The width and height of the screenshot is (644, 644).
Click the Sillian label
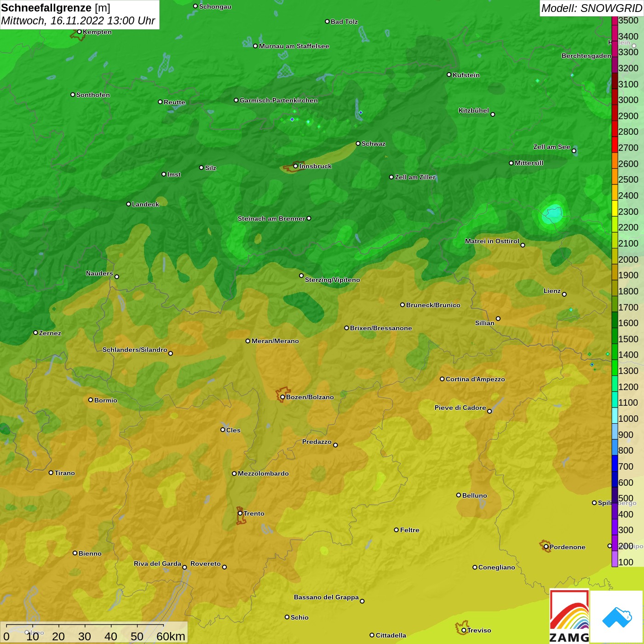[485, 323]
